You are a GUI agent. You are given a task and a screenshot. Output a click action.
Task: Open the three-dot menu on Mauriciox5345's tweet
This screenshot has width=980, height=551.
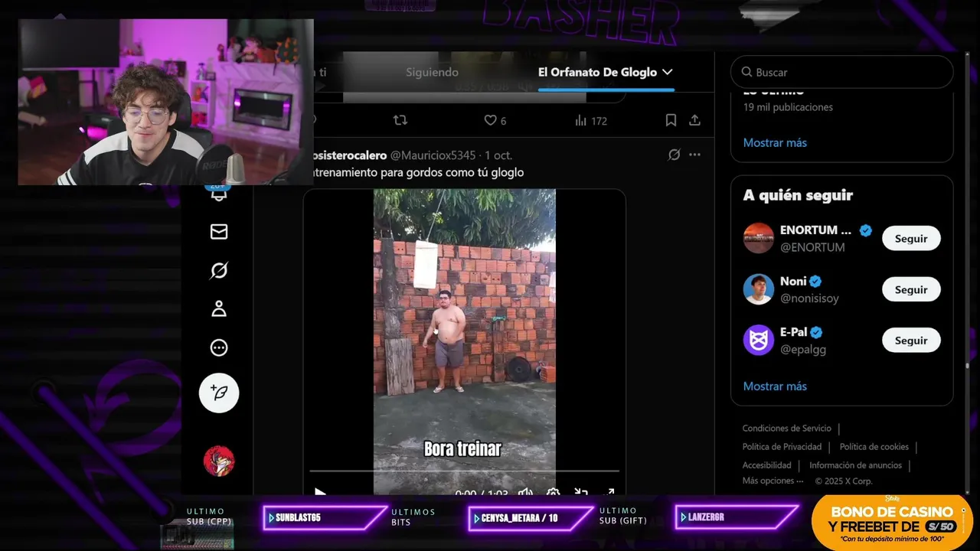coord(694,155)
